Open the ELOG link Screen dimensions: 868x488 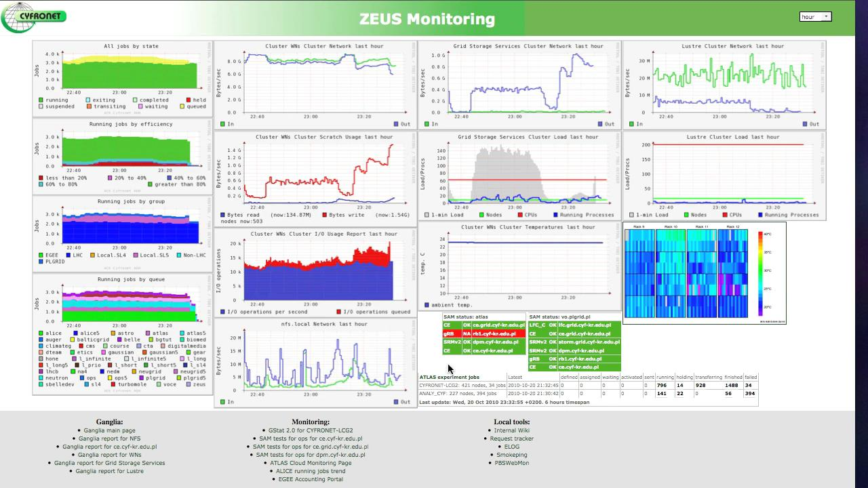(512, 447)
